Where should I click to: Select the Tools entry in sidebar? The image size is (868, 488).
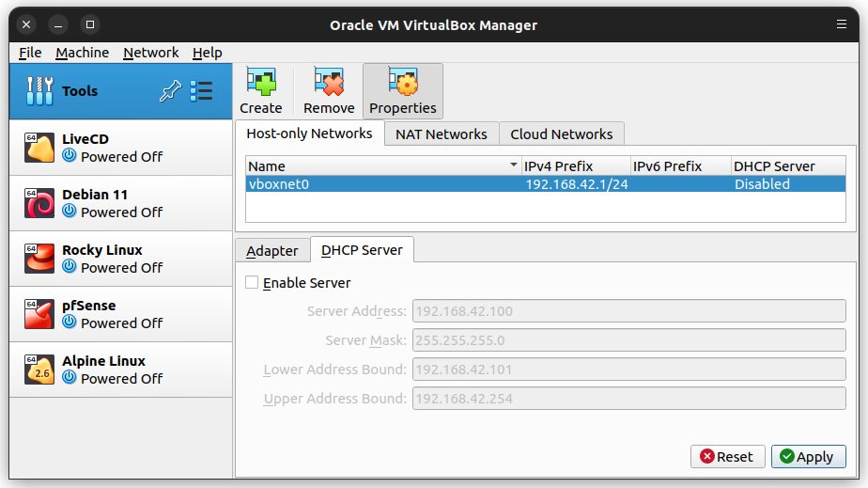point(120,91)
